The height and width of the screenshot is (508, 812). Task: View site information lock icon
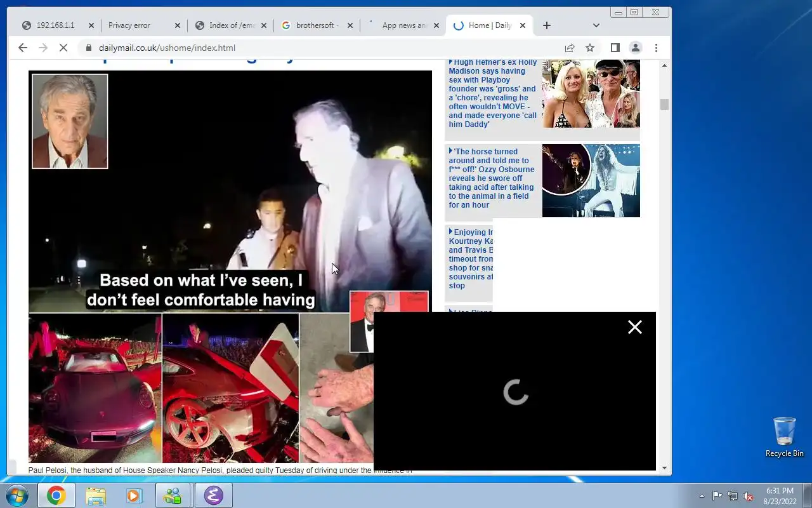point(88,48)
